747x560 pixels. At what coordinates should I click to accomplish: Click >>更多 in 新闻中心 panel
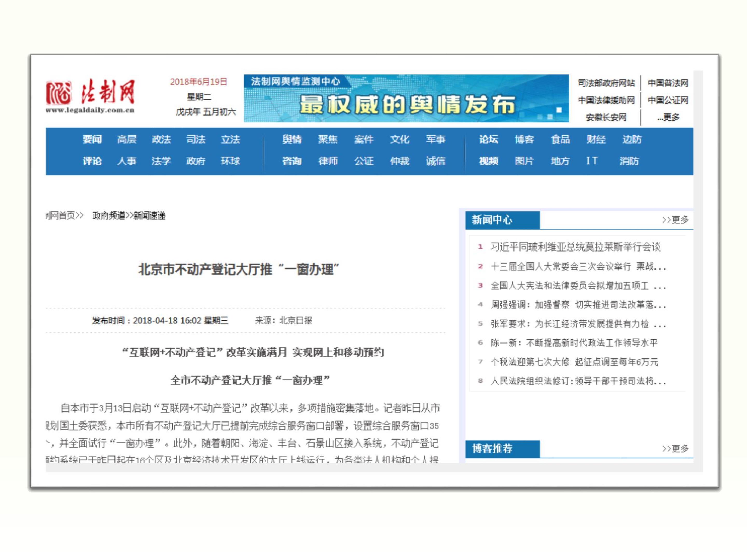point(675,220)
